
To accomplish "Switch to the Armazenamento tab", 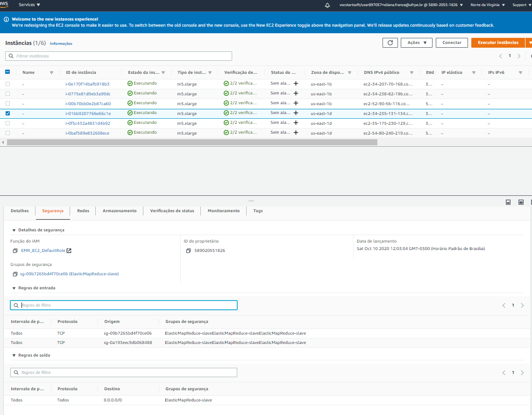I will click(x=120, y=211).
